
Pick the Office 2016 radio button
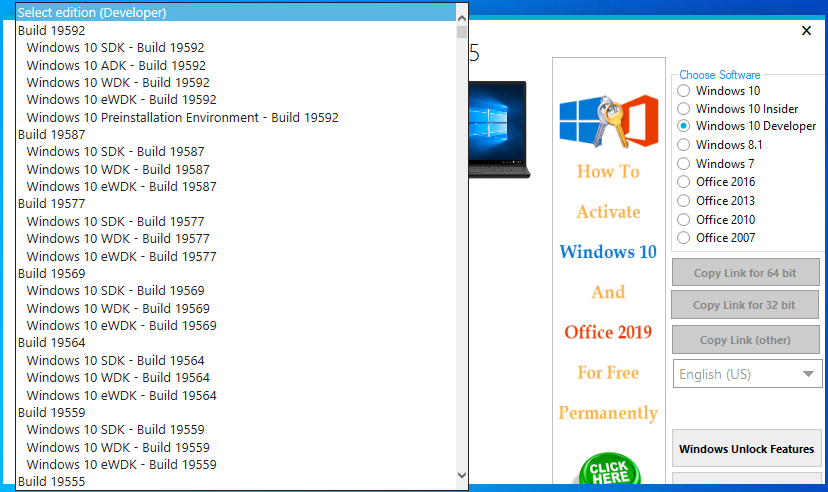tap(683, 182)
